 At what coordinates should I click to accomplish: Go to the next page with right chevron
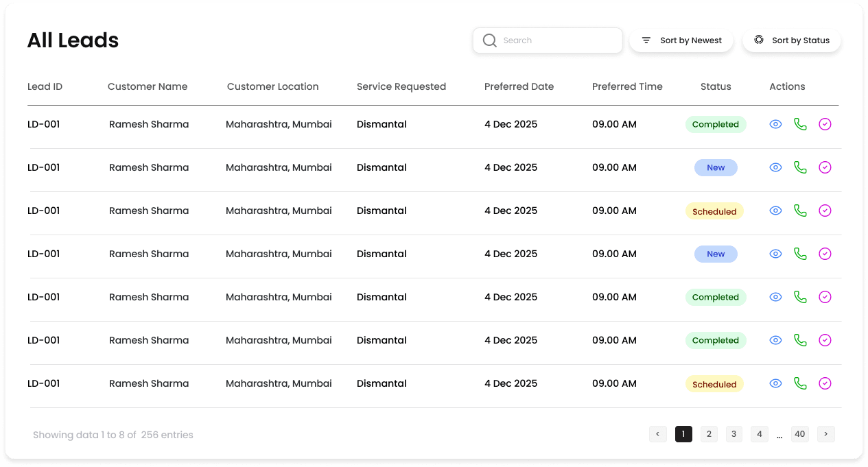(x=826, y=433)
